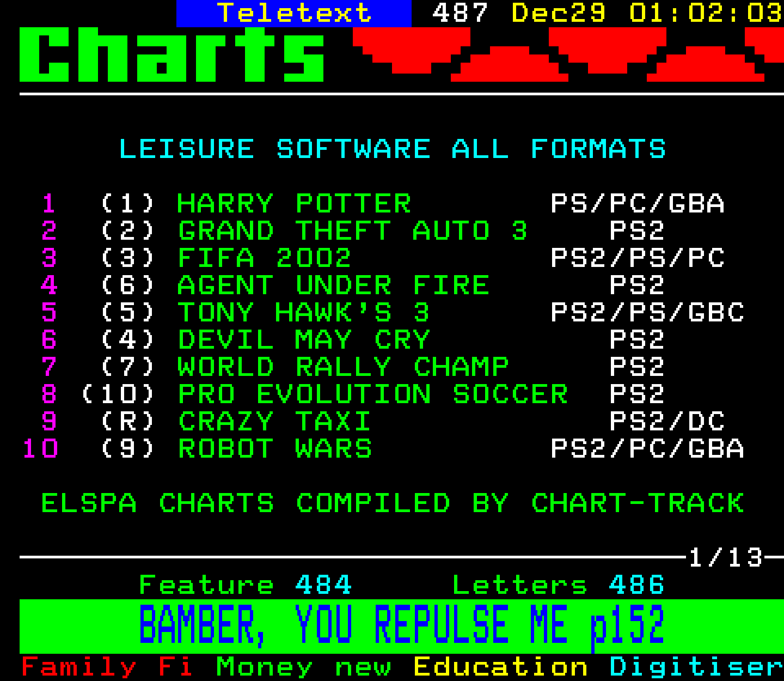This screenshot has width=784, height=681.
Task: Select the WORLD RALLY CHAMP entry
Action: 343,367
